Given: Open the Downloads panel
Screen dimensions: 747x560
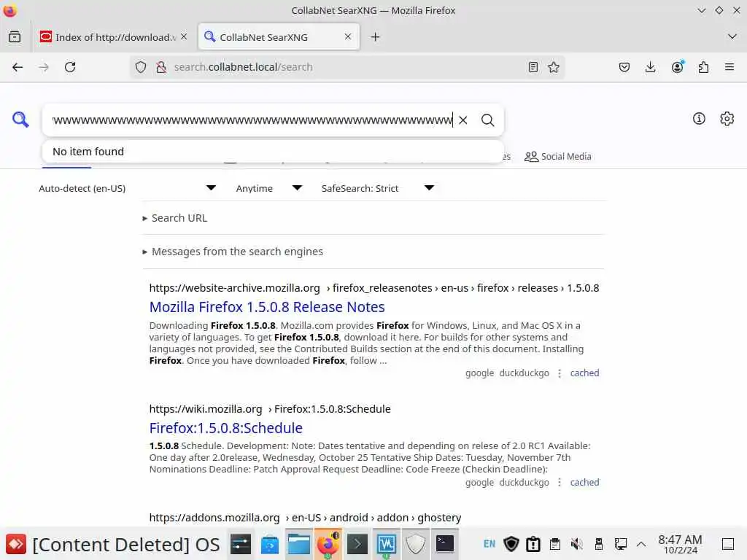Looking at the screenshot, I should tap(650, 67).
